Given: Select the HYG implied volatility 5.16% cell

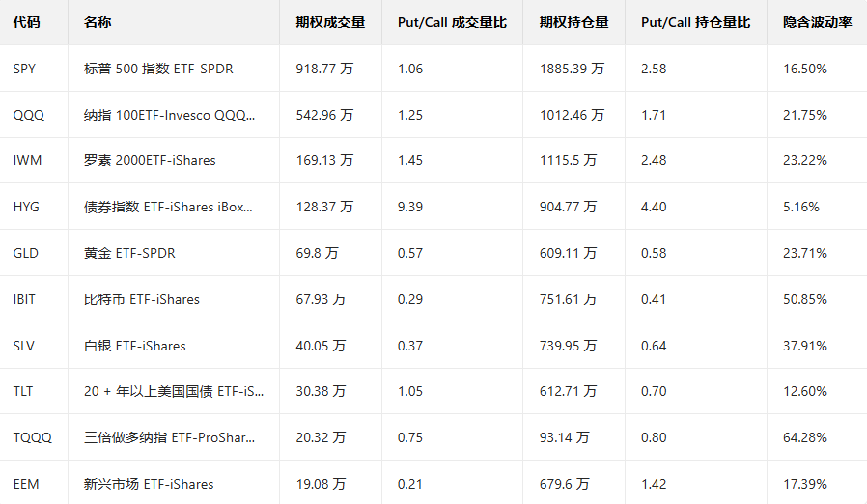Looking at the screenshot, I should [x=801, y=207].
